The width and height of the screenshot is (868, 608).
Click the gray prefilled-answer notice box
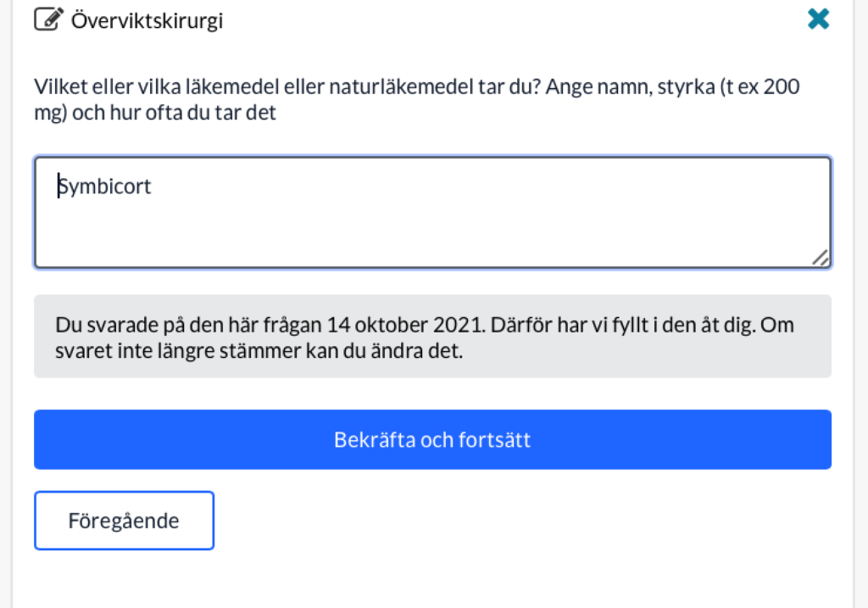(x=432, y=337)
